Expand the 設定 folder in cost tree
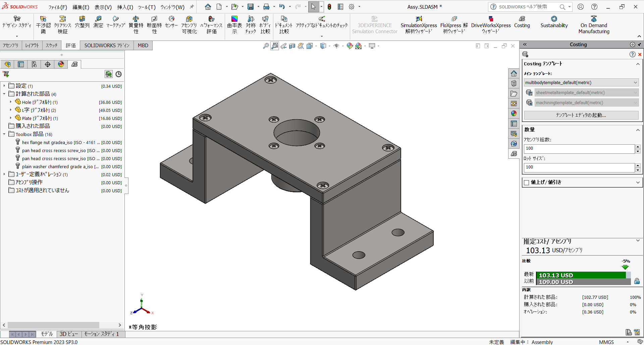 click(x=4, y=86)
